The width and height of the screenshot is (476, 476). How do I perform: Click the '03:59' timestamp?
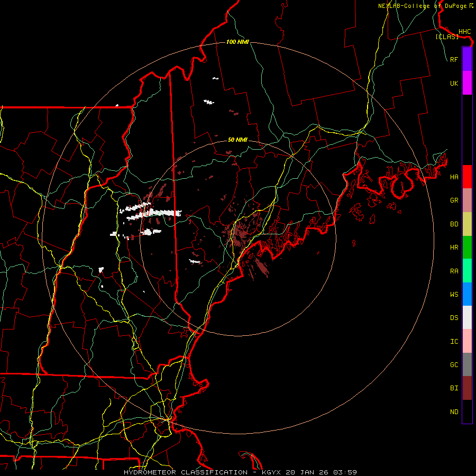[345, 472]
